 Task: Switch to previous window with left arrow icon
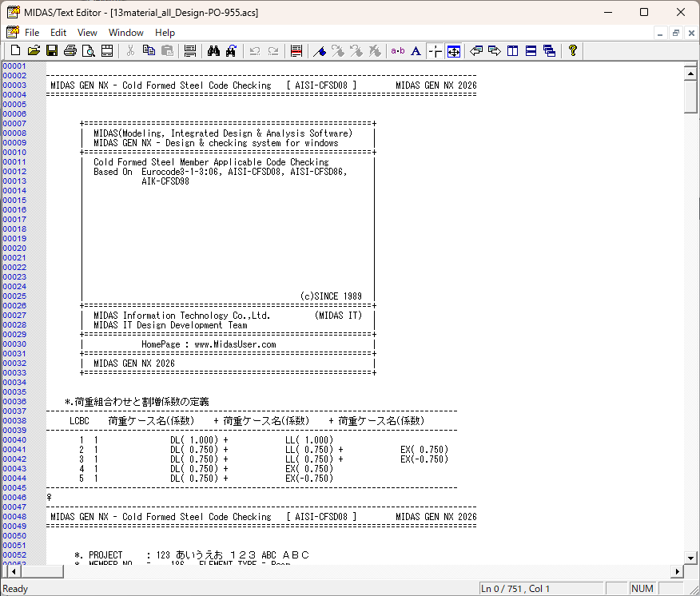point(476,51)
